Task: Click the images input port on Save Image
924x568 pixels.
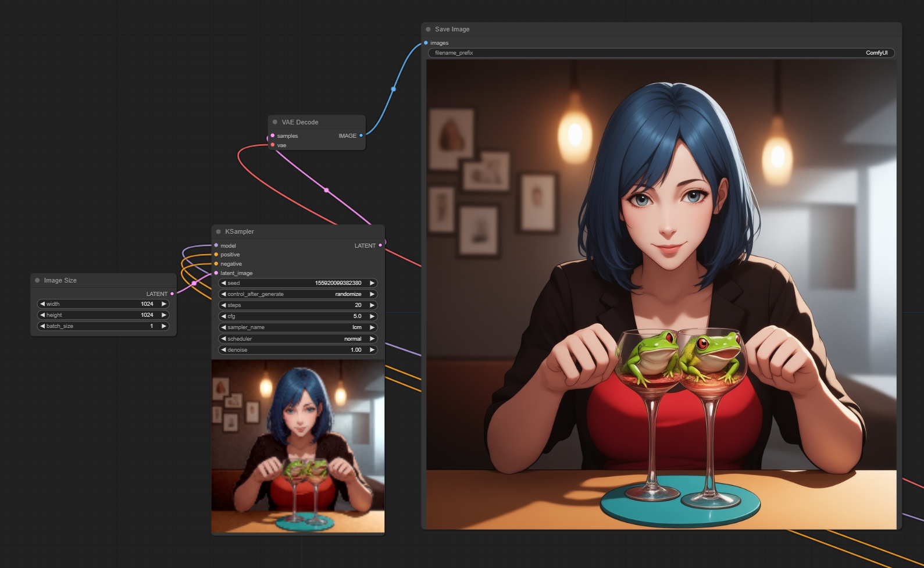Action: [x=426, y=43]
